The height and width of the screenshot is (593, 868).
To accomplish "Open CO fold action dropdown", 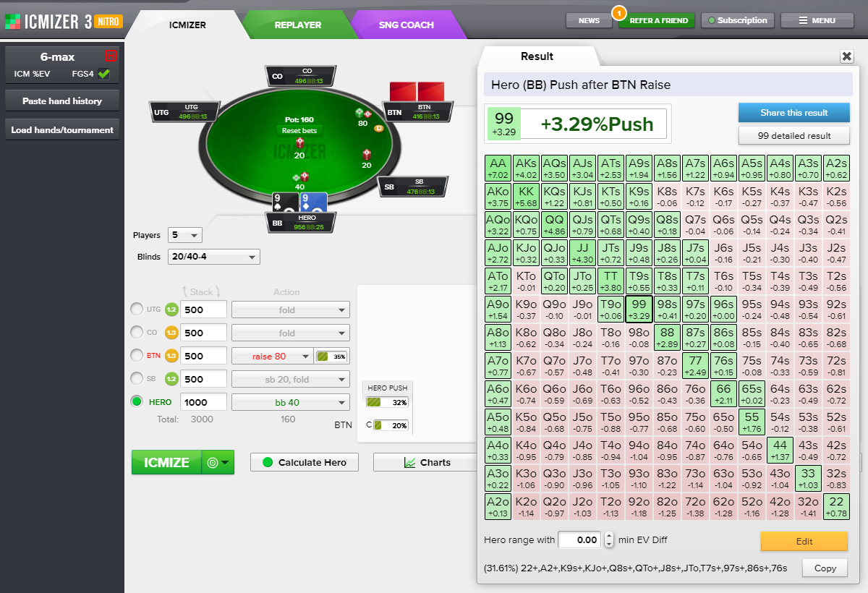I will (291, 333).
